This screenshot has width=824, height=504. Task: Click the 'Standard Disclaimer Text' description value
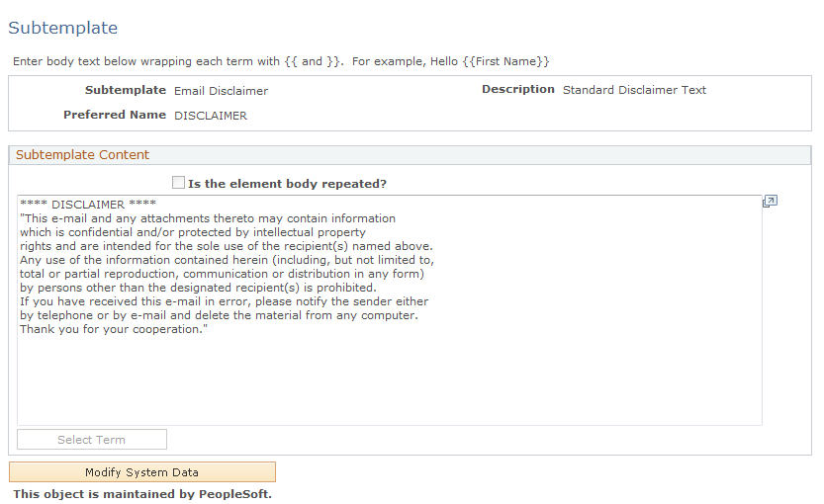634,90
